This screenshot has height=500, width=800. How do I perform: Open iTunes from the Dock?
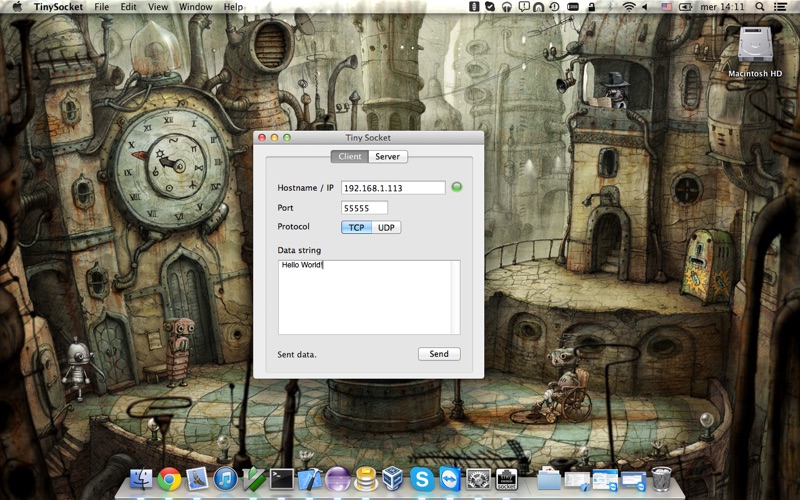pyautogui.click(x=225, y=480)
